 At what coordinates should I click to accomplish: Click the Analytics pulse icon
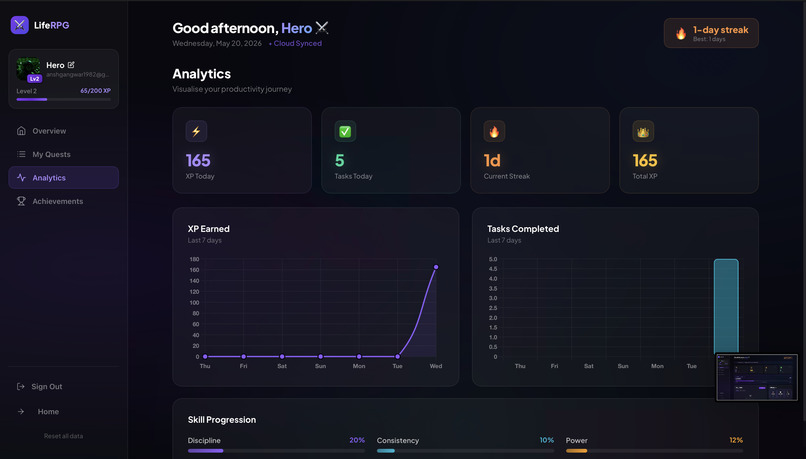(21, 177)
